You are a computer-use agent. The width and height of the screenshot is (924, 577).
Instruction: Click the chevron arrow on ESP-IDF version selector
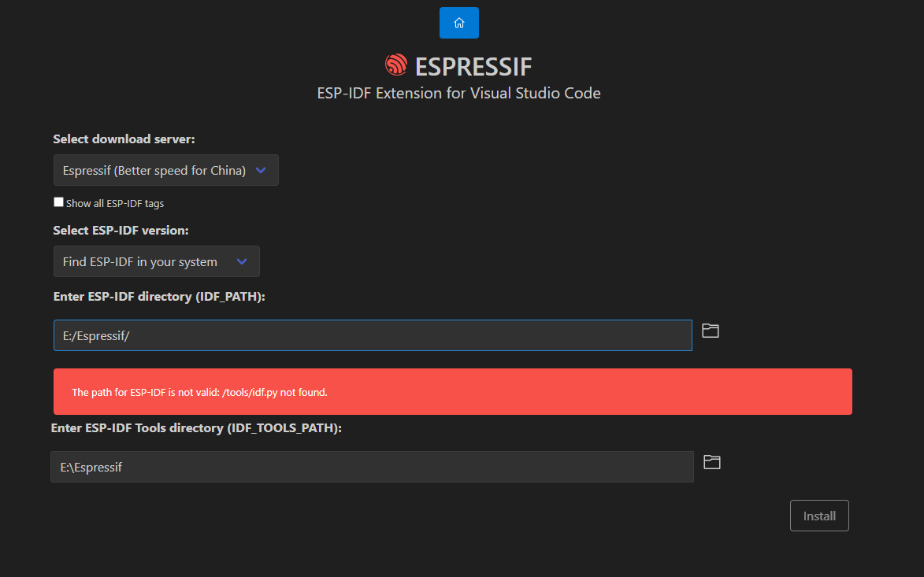242,261
